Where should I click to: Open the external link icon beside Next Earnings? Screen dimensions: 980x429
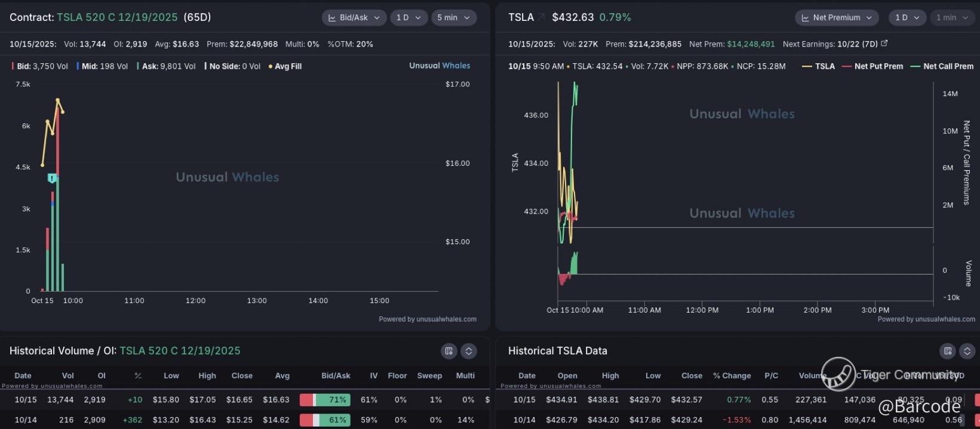[884, 44]
